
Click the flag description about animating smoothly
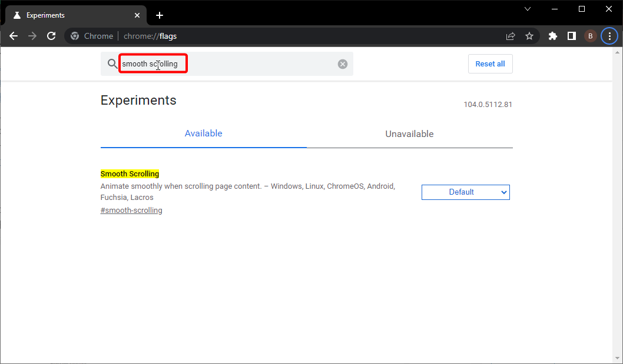point(247,192)
